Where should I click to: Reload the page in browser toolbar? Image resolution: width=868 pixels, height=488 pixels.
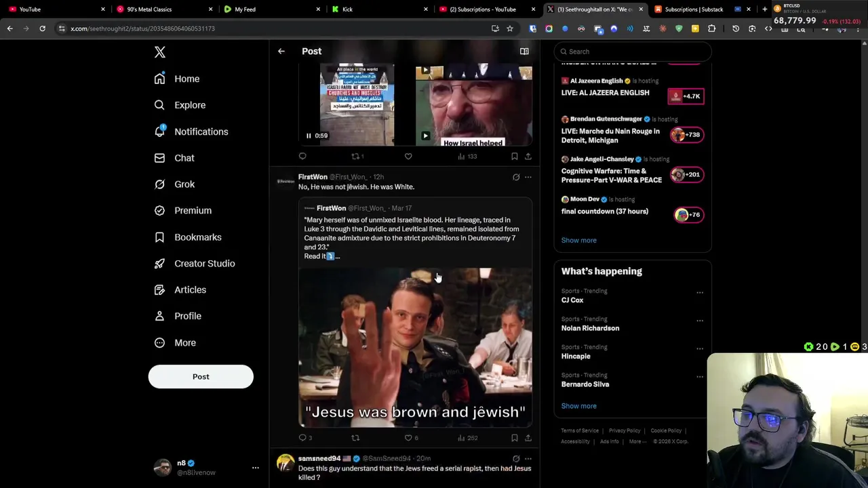[x=42, y=28]
